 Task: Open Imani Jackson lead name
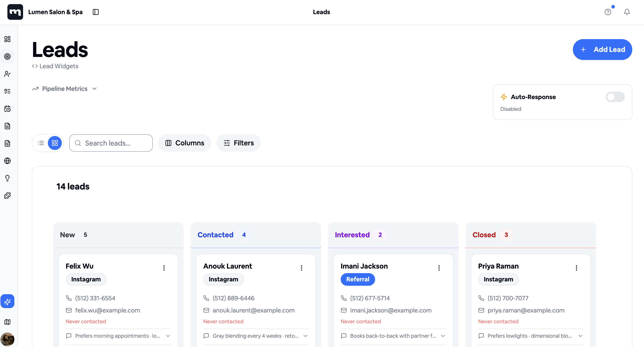click(364, 266)
